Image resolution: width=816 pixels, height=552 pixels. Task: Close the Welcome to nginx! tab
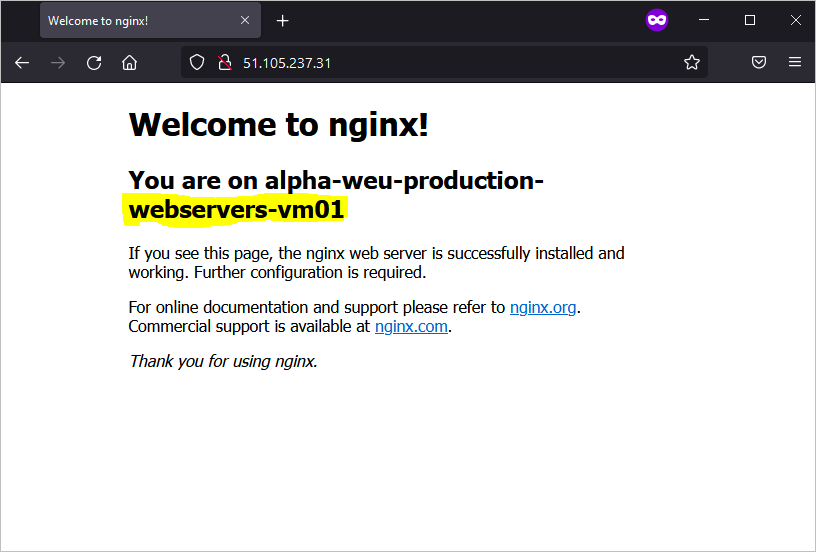[245, 20]
